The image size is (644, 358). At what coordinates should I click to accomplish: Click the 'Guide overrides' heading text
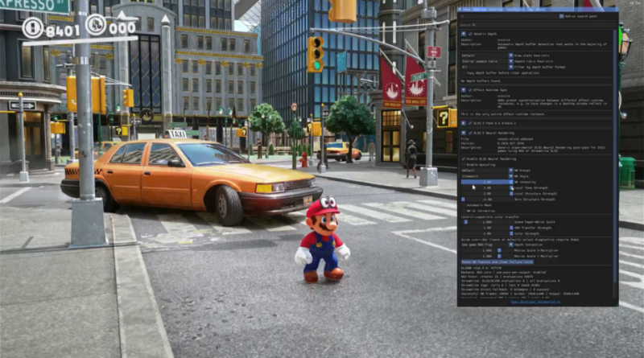[x=519, y=240]
